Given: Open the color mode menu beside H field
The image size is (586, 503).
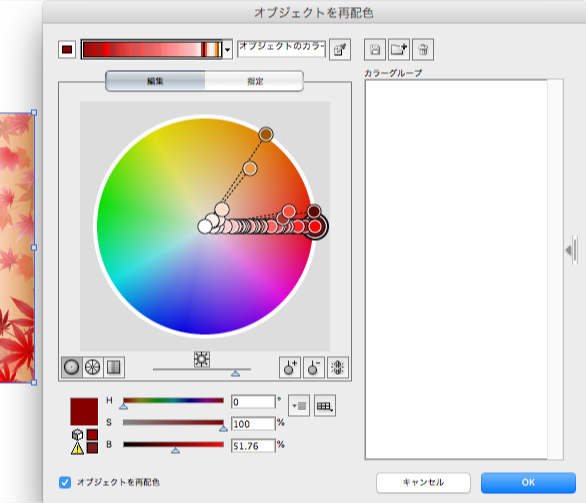Looking at the screenshot, I should tap(299, 405).
